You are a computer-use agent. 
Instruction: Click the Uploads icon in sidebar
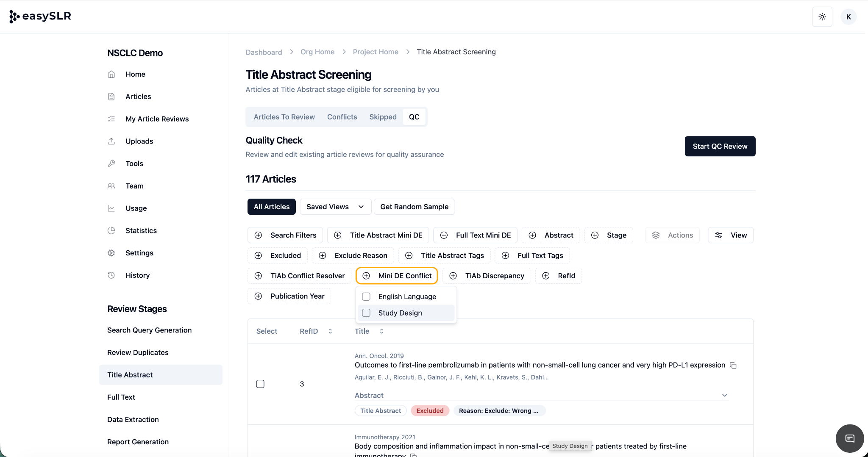click(x=111, y=141)
